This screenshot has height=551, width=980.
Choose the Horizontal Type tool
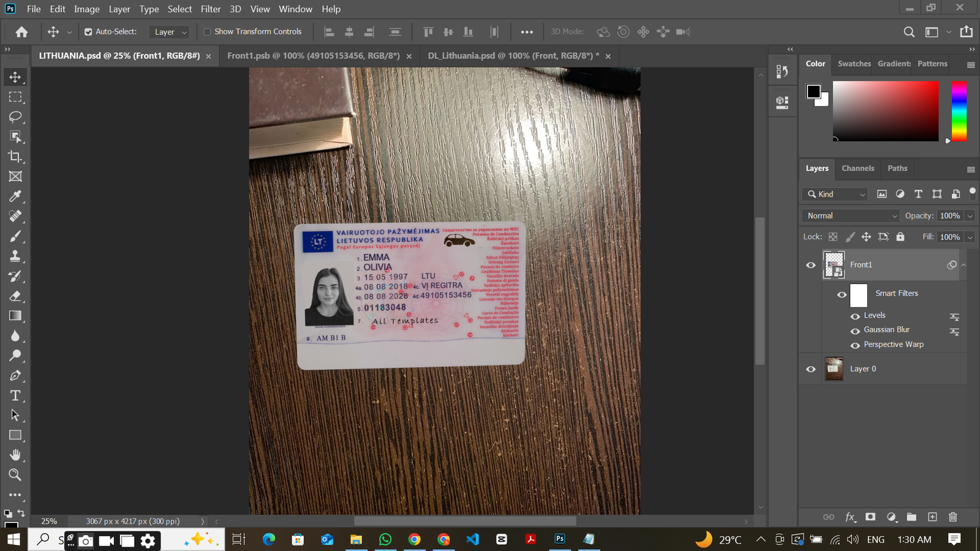[x=15, y=395]
